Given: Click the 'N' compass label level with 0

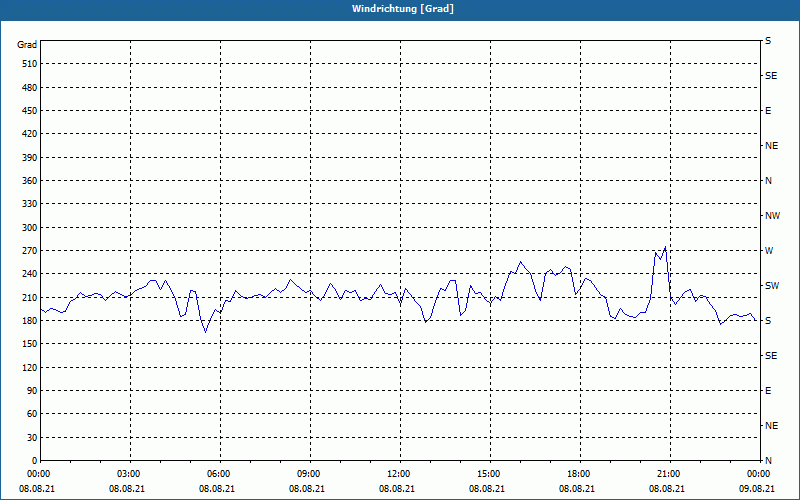Looking at the screenshot, I should point(768,461).
